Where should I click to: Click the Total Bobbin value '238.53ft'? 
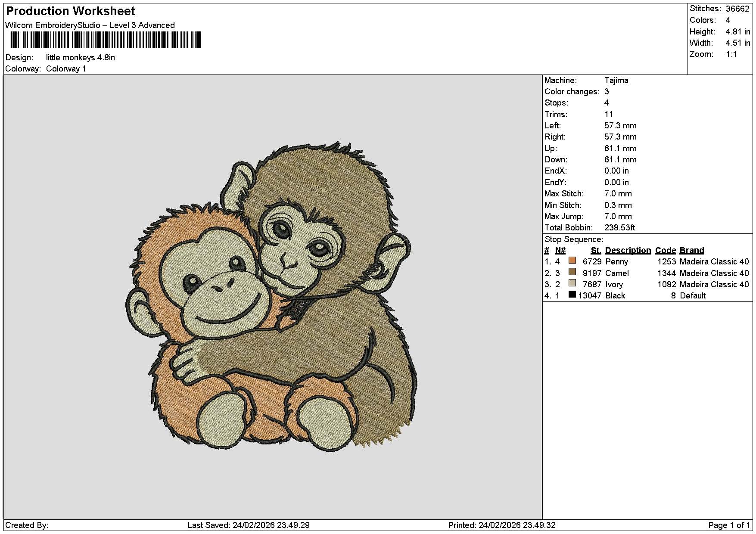(620, 228)
